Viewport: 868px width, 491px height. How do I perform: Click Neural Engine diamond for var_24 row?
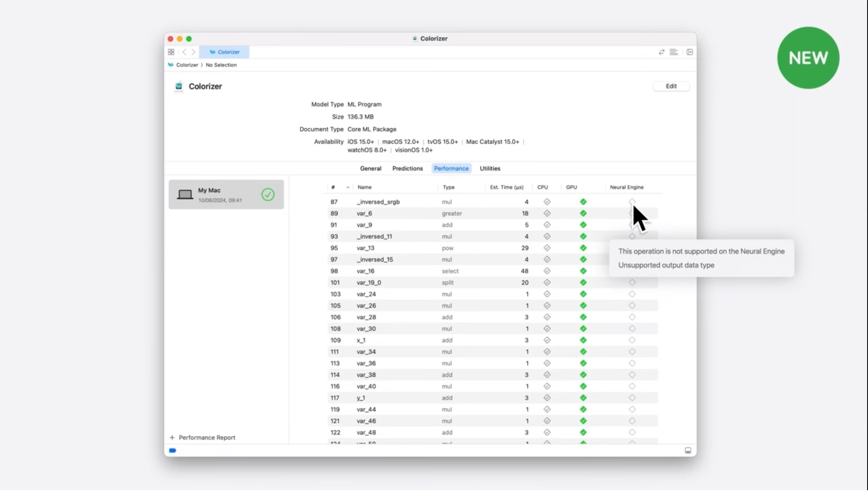632,294
